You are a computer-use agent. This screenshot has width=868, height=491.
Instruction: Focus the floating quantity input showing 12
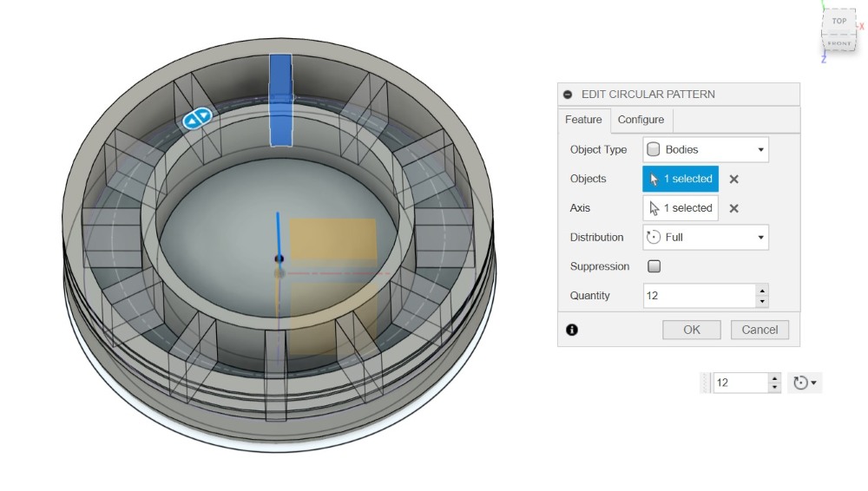coord(740,383)
